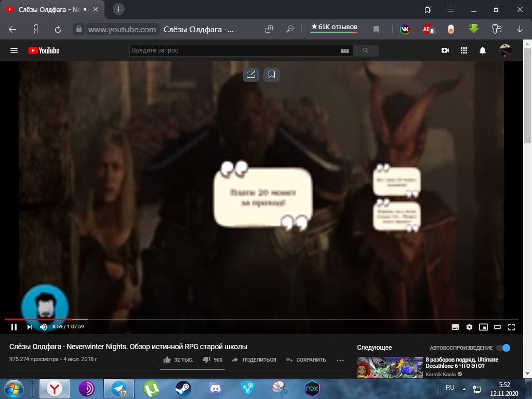Launch uTorrent from the taskbar
The height and width of the screenshot is (399, 532).
click(151, 389)
